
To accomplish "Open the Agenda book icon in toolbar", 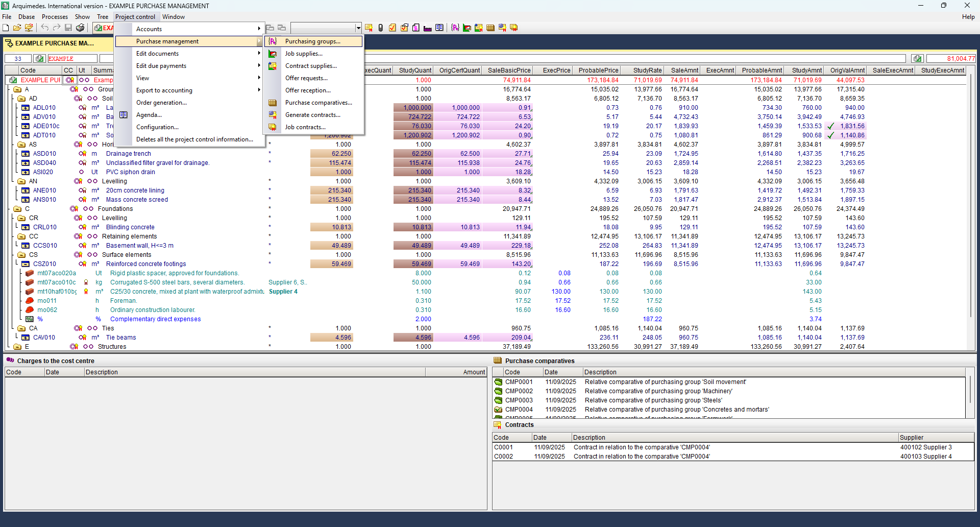I will (x=439, y=28).
